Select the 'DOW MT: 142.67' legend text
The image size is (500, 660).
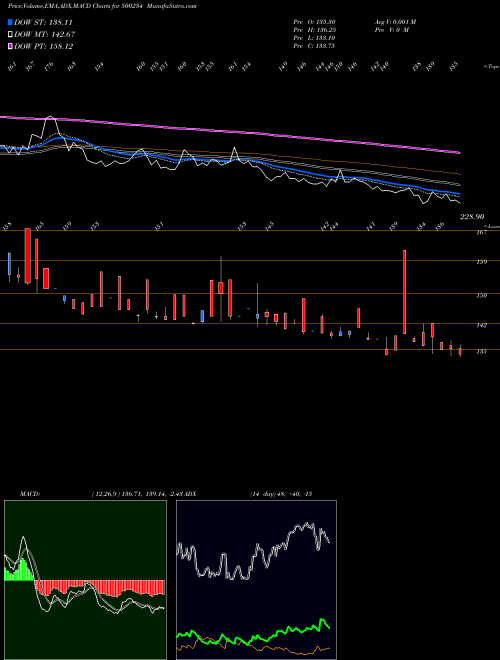[45, 35]
